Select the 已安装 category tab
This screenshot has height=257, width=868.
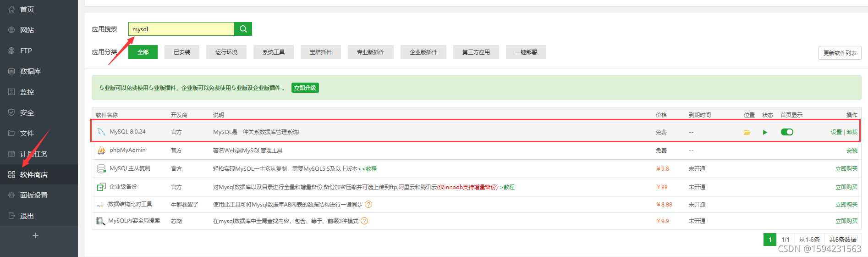182,52
